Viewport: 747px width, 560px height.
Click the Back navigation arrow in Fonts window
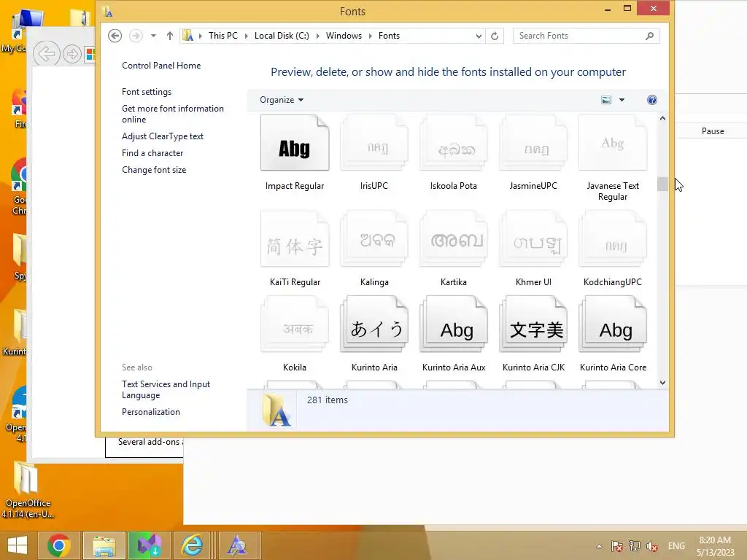(x=115, y=36)
